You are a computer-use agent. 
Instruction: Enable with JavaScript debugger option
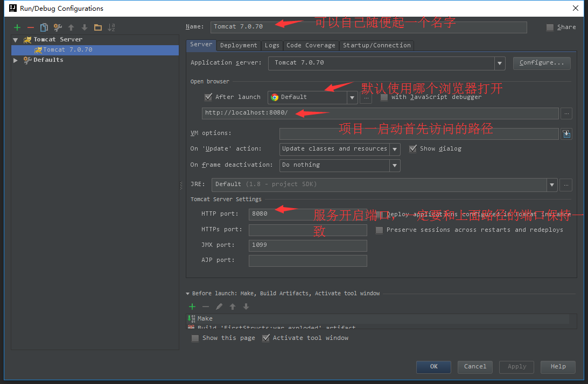pyautogui.click(x=384, y=97)
